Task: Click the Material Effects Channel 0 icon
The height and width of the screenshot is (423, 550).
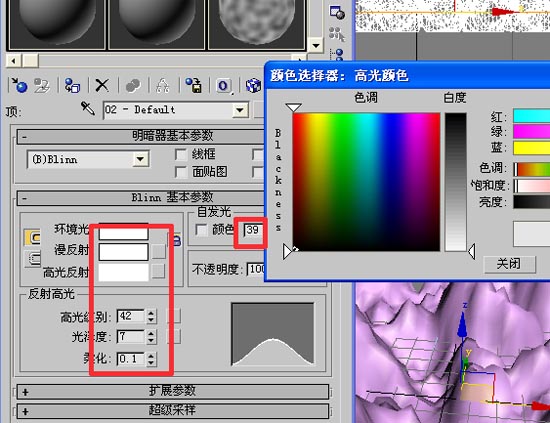Action: pyautogui.click(x=223, y=85)
